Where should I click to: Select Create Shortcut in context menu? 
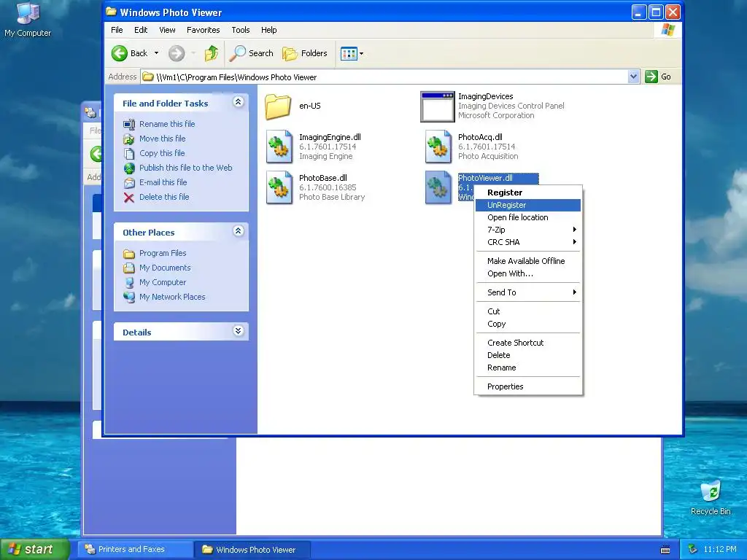point(528,343)
